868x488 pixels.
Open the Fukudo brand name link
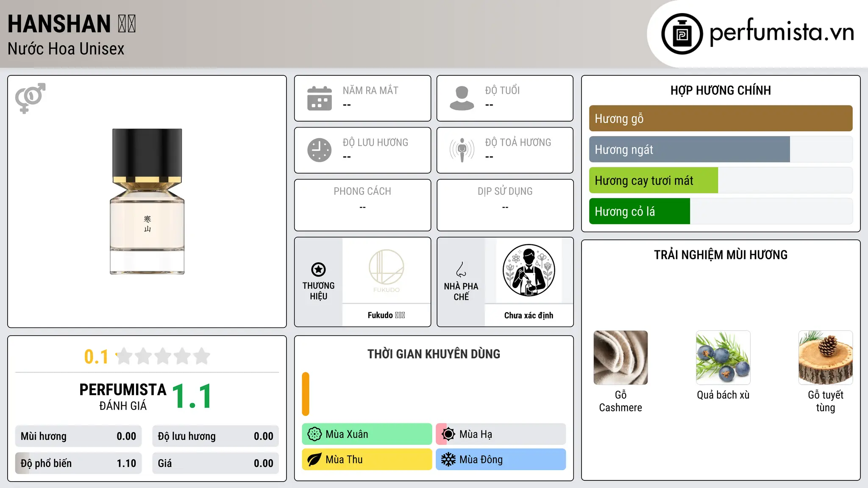pos(387,315)
